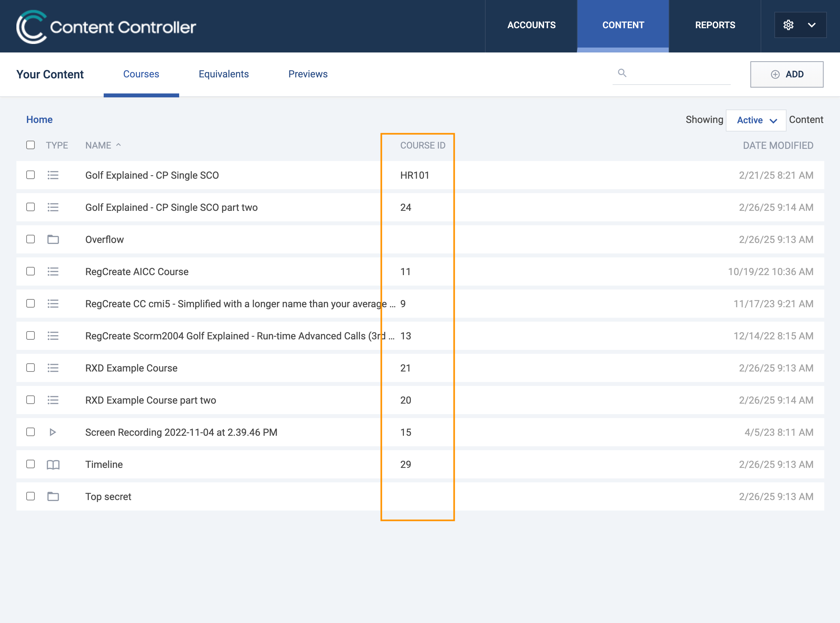Check the select-all checkbox in the header

(31, 145)
